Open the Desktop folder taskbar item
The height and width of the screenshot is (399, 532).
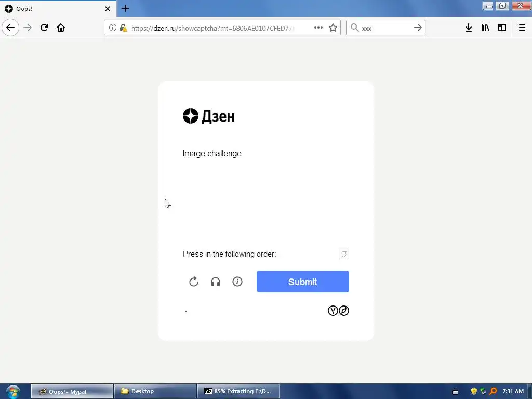click(155, 391)
